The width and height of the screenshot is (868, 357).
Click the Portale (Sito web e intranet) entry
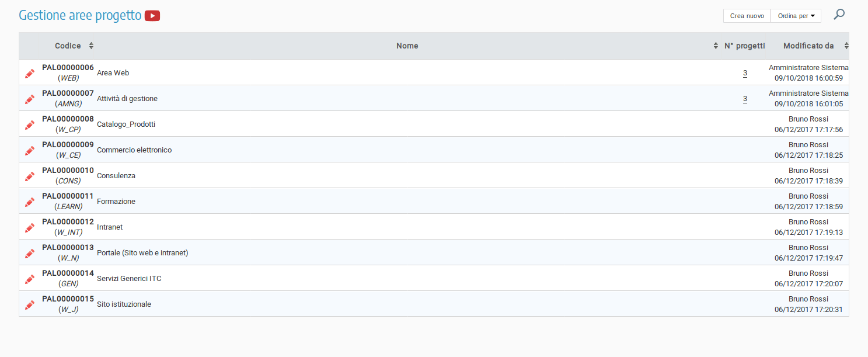point(142,253)
